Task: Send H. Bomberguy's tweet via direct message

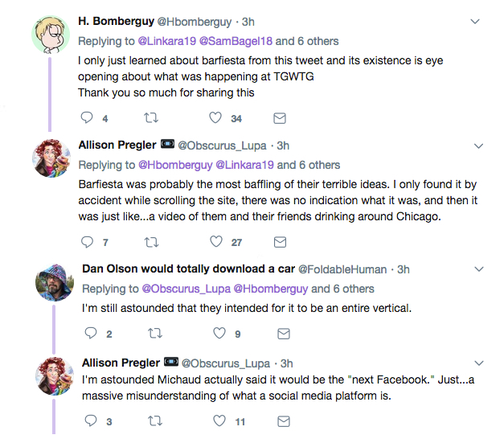Action: click(280, 117)
